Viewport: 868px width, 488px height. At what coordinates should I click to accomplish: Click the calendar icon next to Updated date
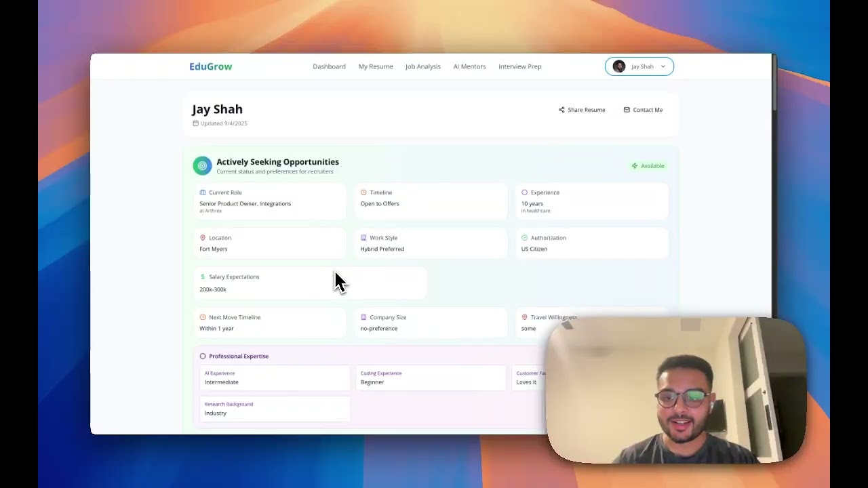coord(195,123)
